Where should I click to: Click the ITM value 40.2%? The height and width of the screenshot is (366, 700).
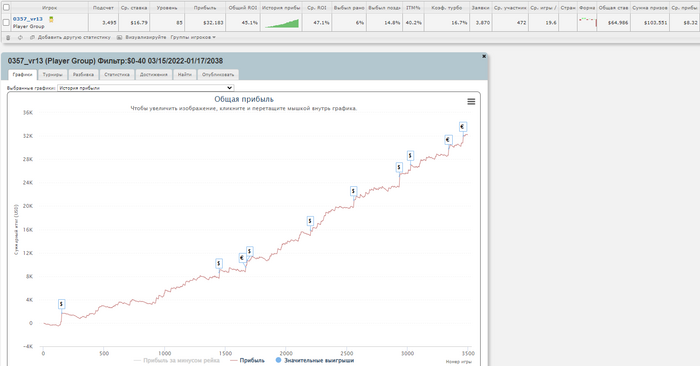[x=413, y=23]
